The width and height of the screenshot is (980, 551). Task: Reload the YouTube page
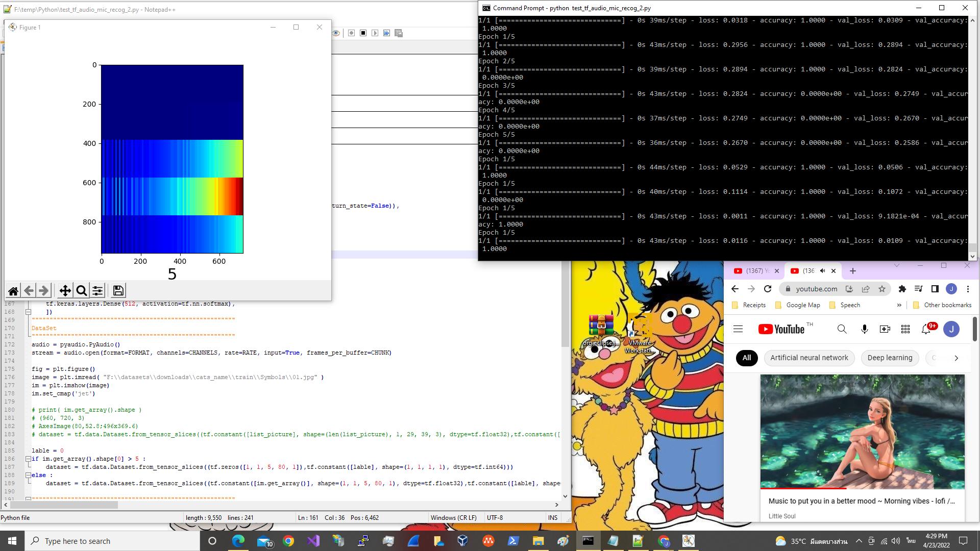coord(768,289)
